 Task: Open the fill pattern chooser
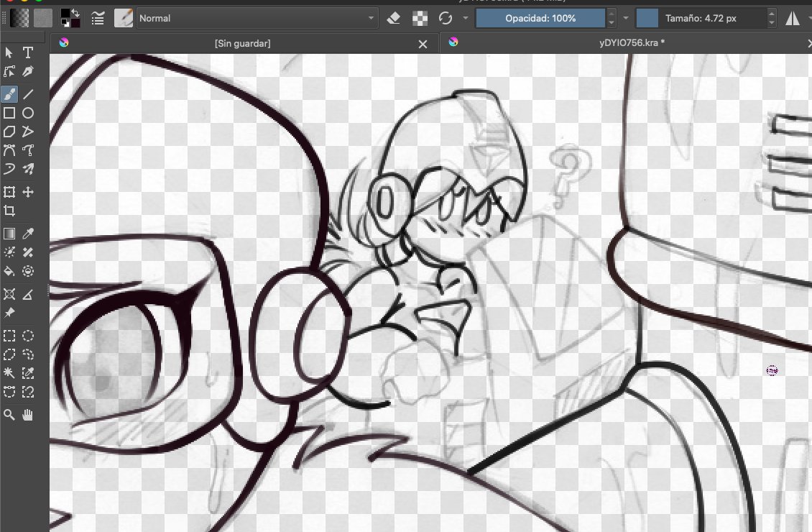[43, 18]
